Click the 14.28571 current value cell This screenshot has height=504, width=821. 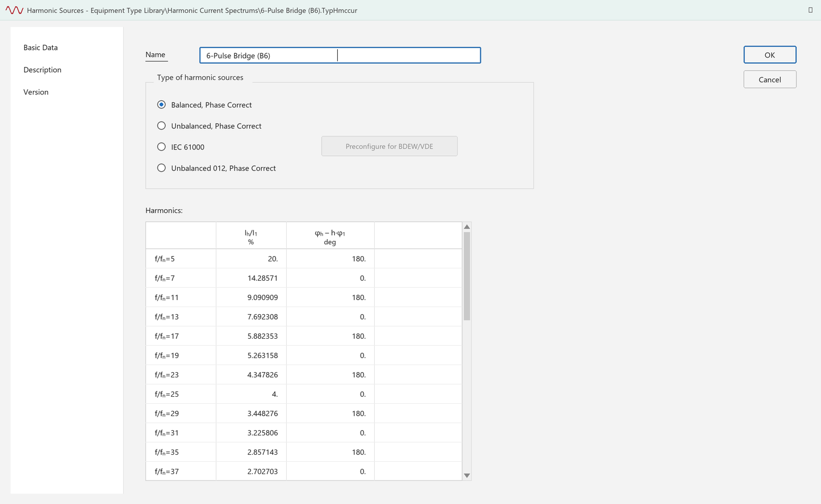pyautogui.click(x=251, y=278)
